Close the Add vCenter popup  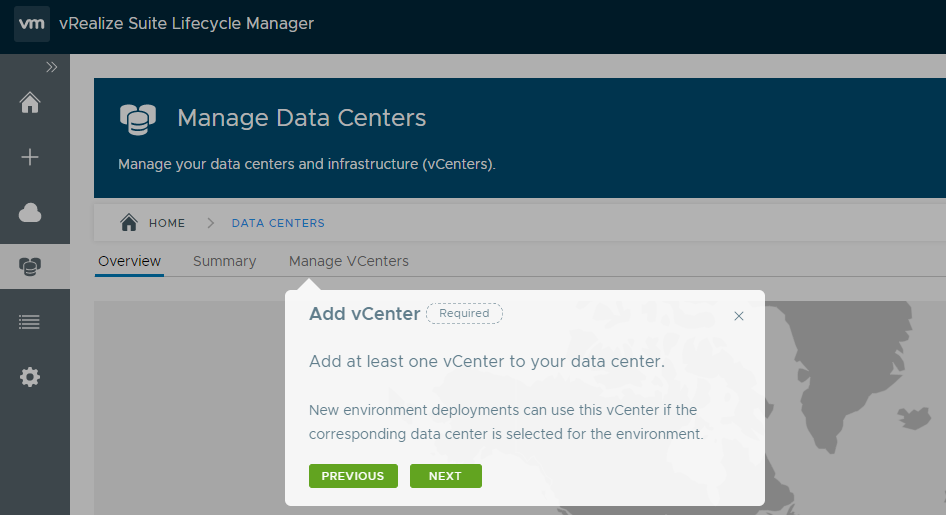click(739, 316)
